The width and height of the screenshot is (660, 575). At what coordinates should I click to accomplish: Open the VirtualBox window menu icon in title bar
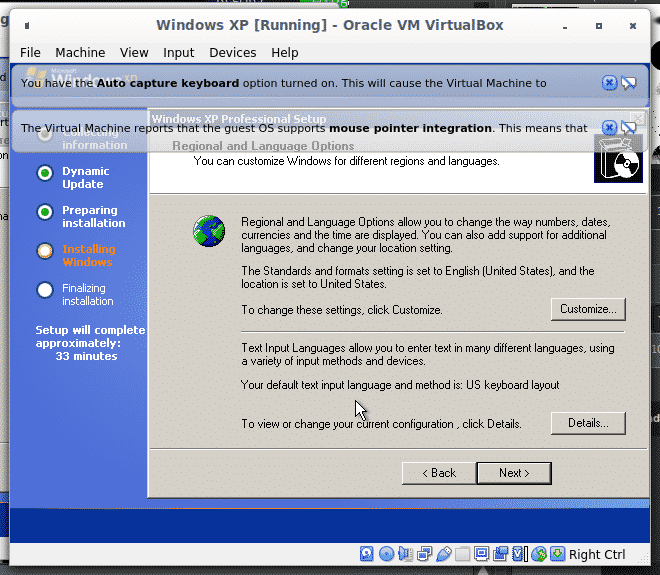(27, 26)
